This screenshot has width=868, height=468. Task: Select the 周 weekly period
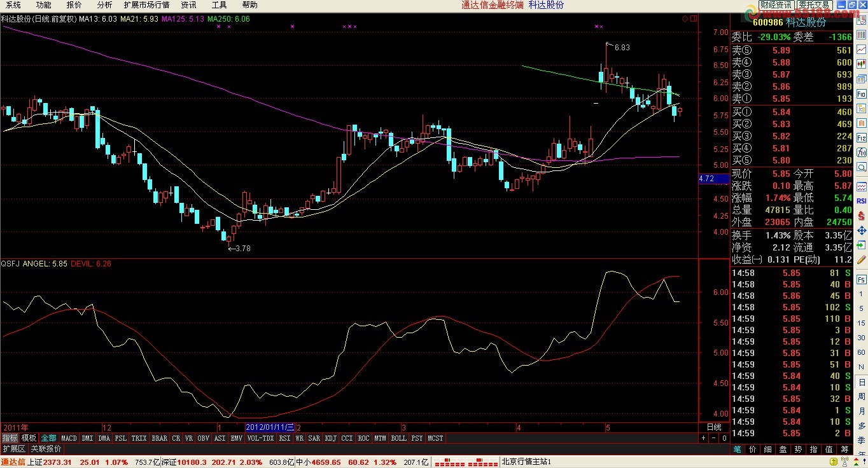coord(862,396)
